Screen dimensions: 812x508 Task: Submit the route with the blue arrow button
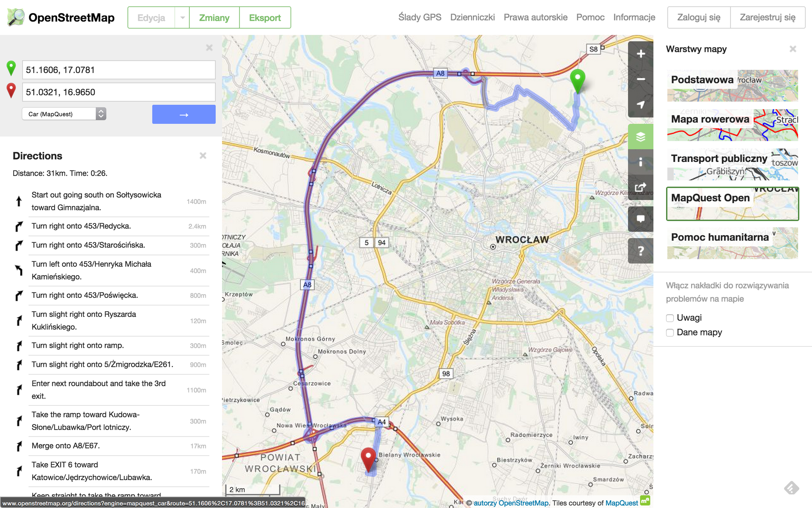click(184, 114)
